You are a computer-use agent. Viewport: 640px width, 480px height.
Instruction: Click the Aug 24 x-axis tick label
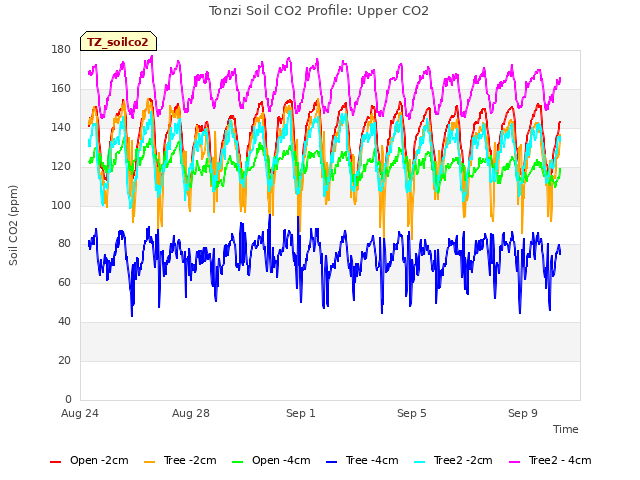80,413
